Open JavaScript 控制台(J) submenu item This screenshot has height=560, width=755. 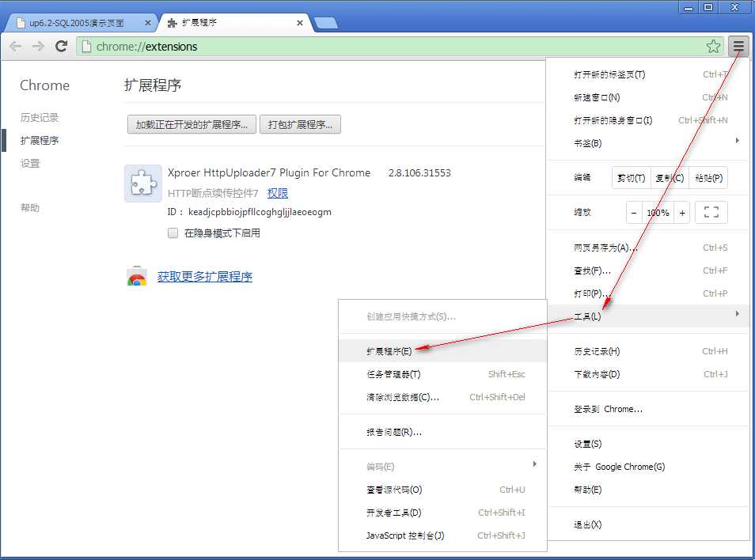point(442,535)
